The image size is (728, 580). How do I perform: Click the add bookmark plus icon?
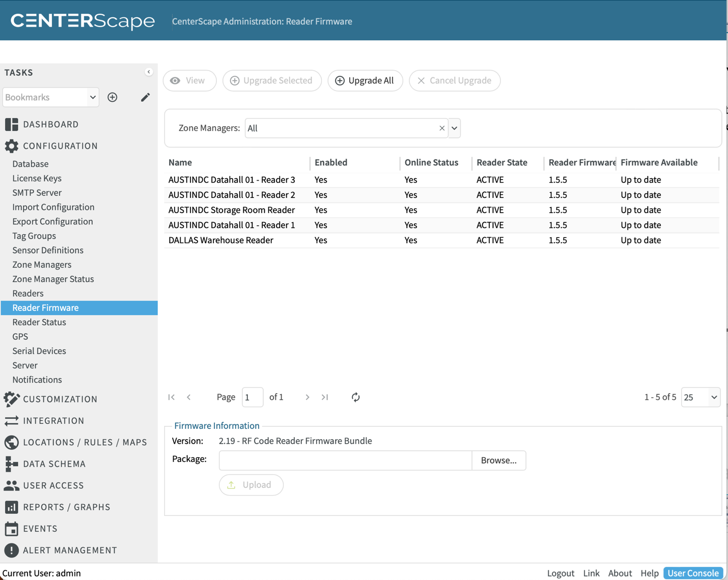tap(113, 97)
